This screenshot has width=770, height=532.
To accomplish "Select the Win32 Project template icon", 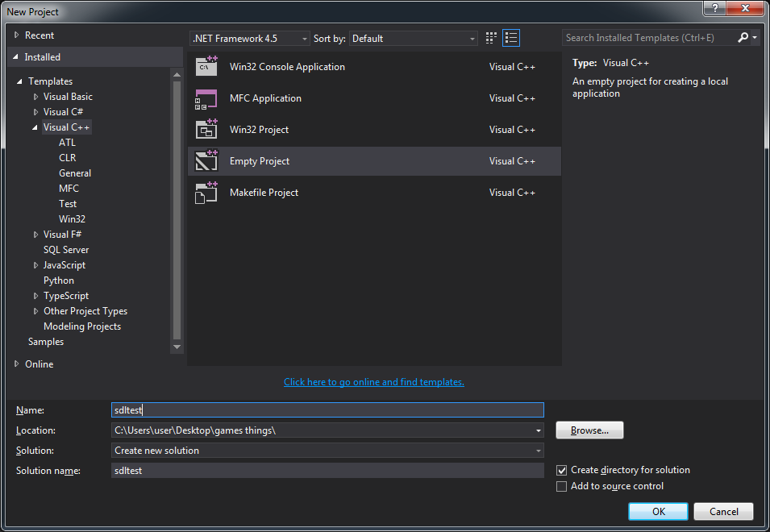I will (x=207, y=130).
